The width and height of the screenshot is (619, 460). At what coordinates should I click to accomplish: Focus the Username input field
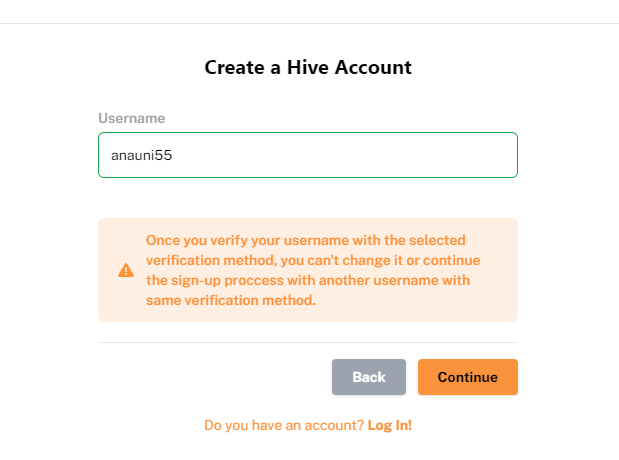pos(308,155)
